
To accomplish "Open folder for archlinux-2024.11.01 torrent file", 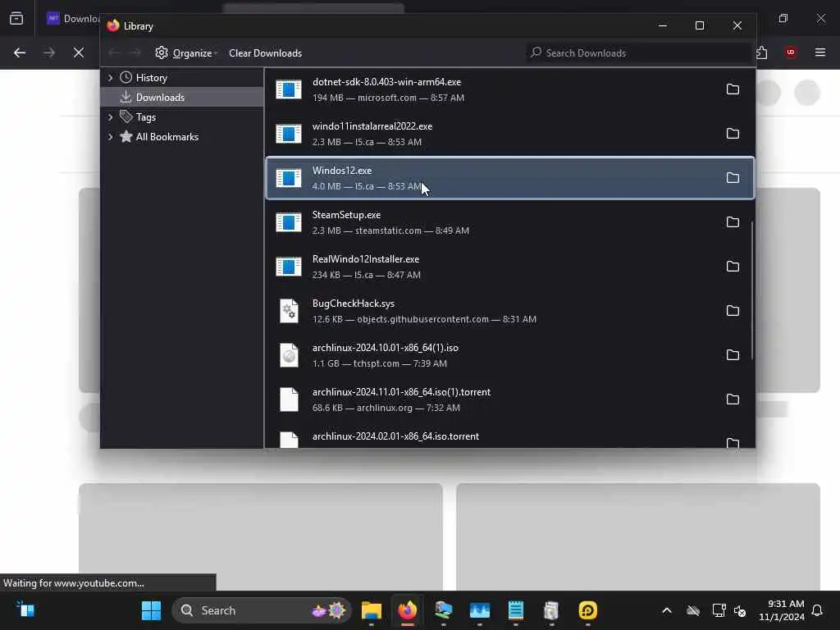I will click(x=733, y=399).
